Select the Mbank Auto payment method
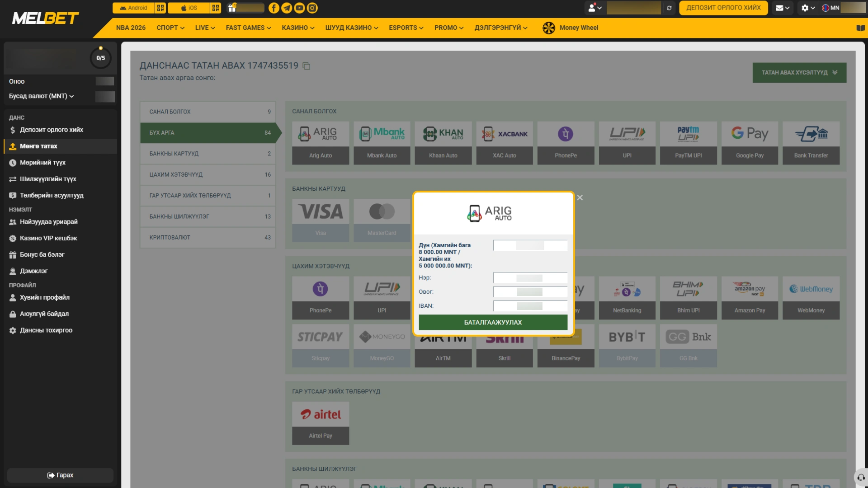The width and height of the screenshot is (868, 488). pos(382,143)
